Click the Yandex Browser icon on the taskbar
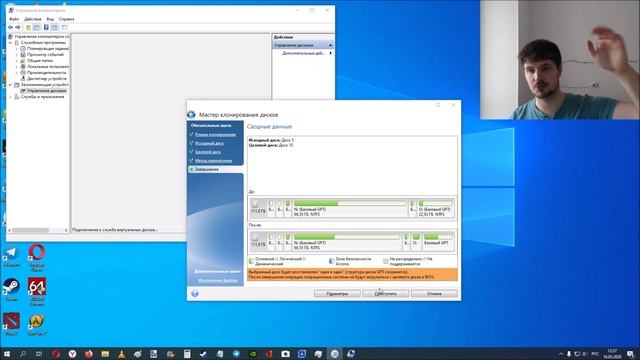The image size is (640, 360). [x=72, y=353]
